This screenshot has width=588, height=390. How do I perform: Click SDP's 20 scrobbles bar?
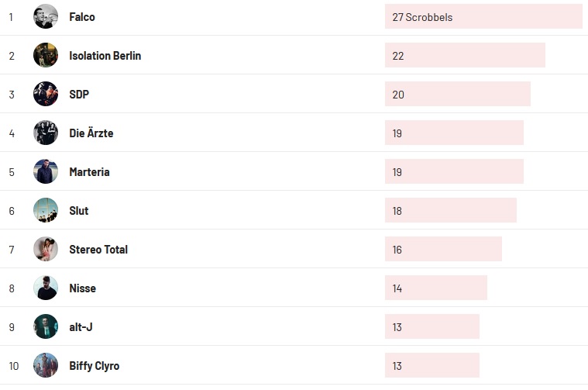457,95
